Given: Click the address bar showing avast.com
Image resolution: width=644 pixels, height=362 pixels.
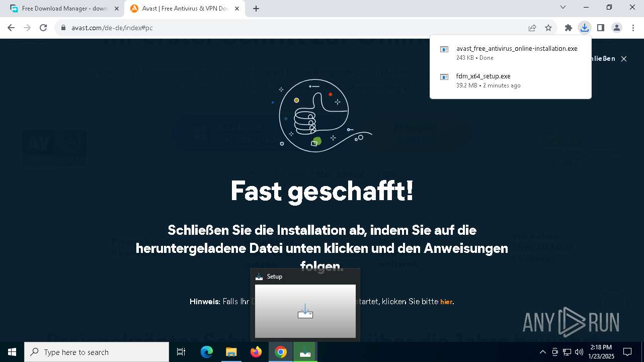Looking at the screenshot, I should (x=292, y=28).
